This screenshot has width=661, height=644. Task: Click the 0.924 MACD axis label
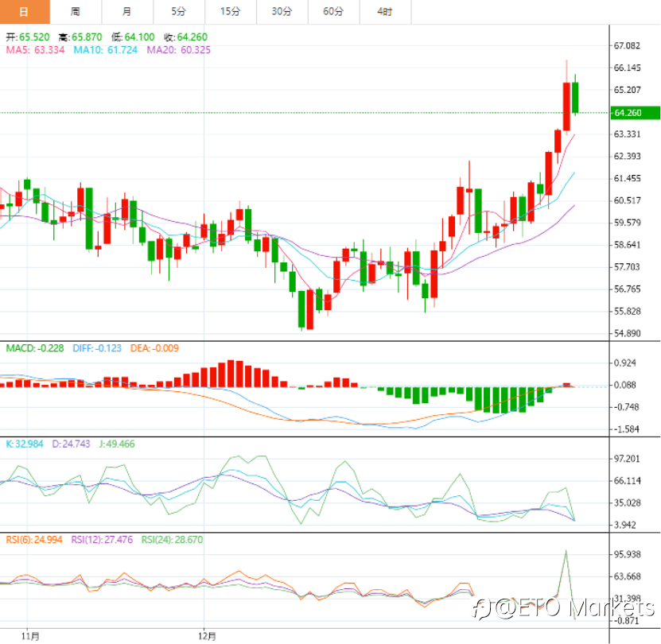pos(624,363)
